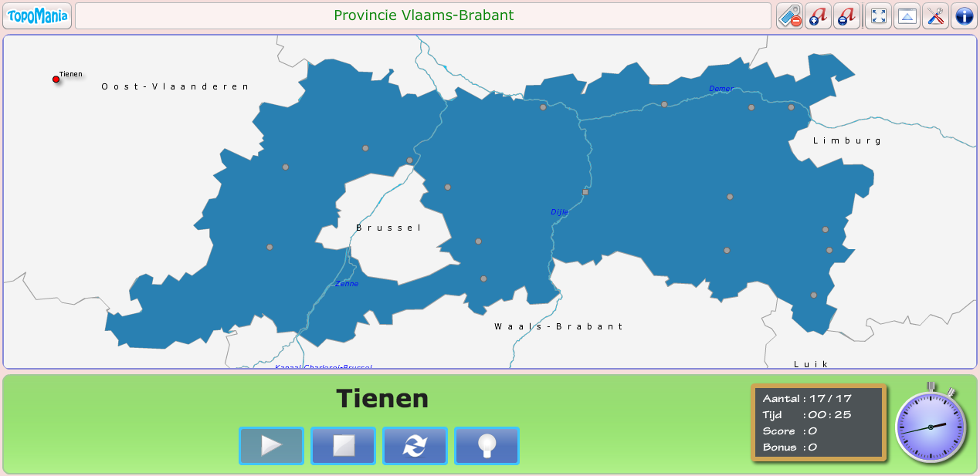Click the Kanaal Charleroi-Brussel label

[x=324, y=367]
